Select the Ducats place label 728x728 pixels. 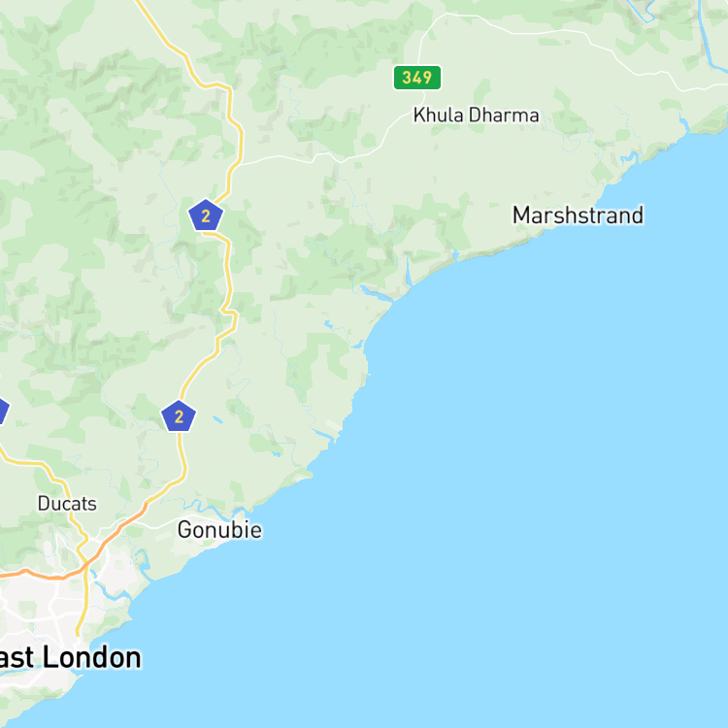tap(67, 504)
